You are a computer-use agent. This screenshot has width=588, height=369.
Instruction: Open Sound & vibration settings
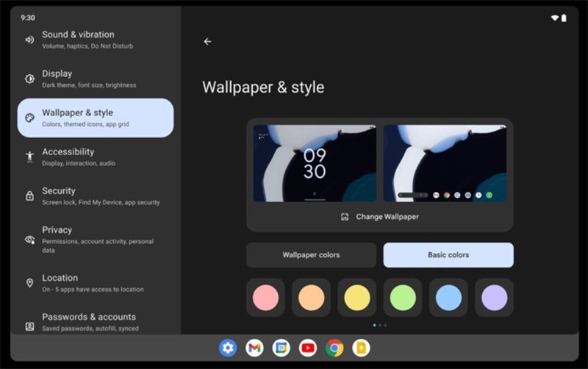pos(96,40)
